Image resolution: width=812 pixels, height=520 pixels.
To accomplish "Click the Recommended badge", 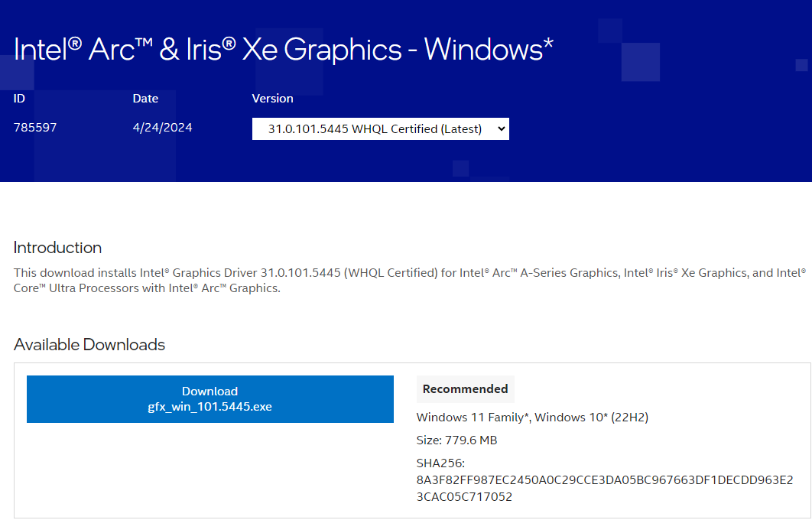I will click(x=465, y=389).
